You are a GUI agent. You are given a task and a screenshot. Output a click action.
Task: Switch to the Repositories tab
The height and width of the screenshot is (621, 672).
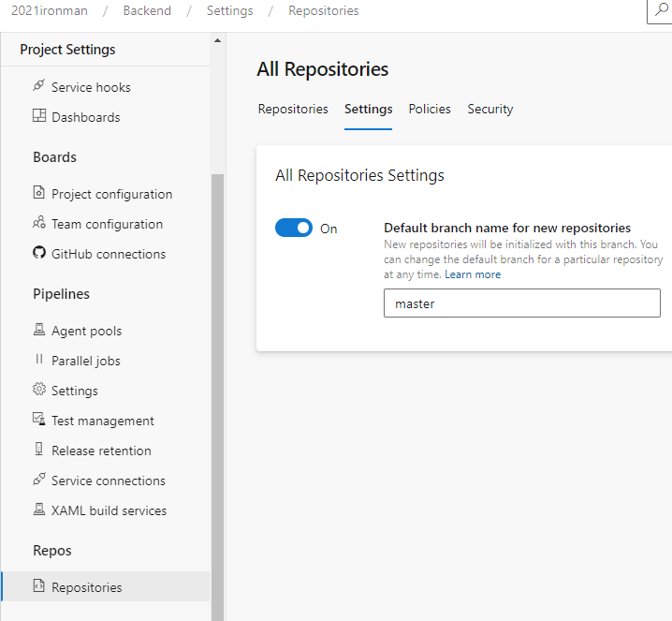click(293, 109)
